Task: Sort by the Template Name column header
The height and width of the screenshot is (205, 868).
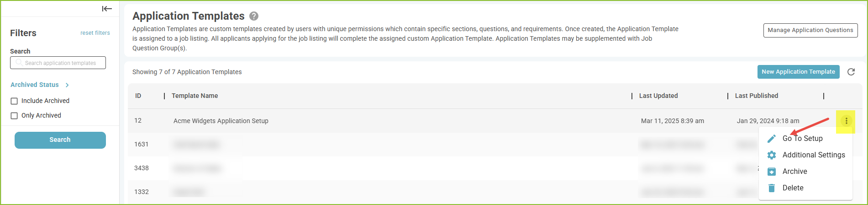Action: click(x=195, y=96)
